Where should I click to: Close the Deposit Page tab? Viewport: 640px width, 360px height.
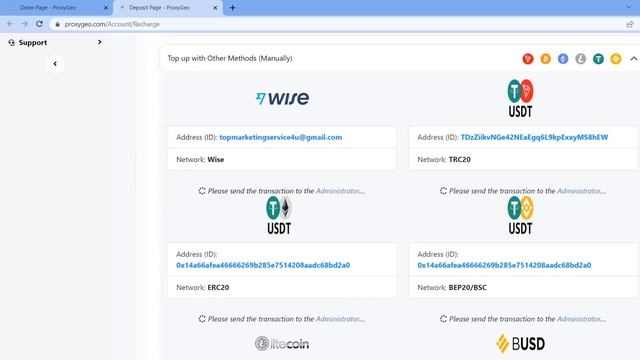215,8
